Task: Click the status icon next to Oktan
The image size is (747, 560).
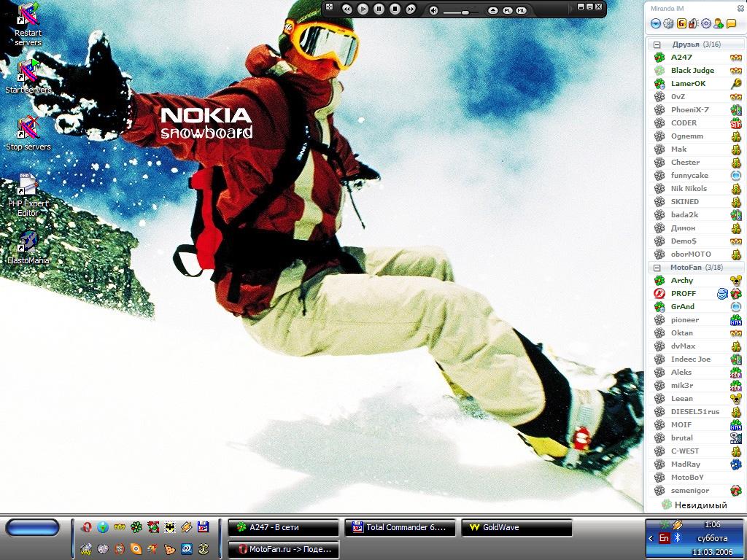Action: point(659,332)
